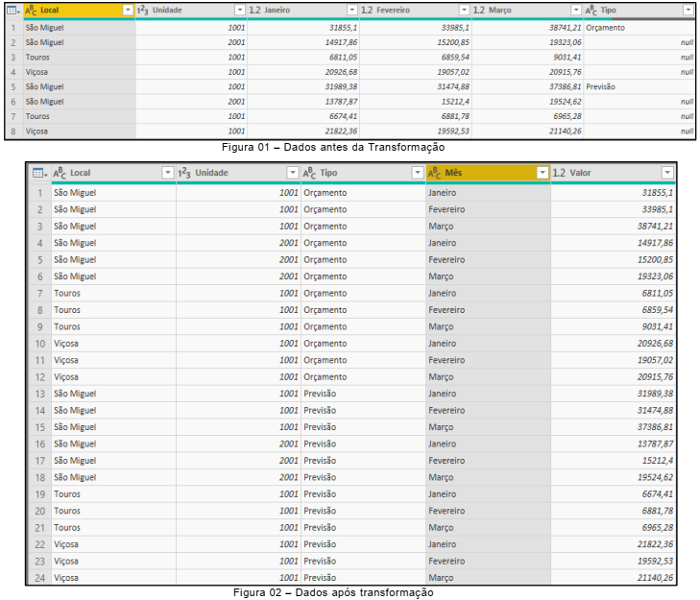Open the Valor column filter dropdown
Screen dimensions: 700x600
[667, 173]
